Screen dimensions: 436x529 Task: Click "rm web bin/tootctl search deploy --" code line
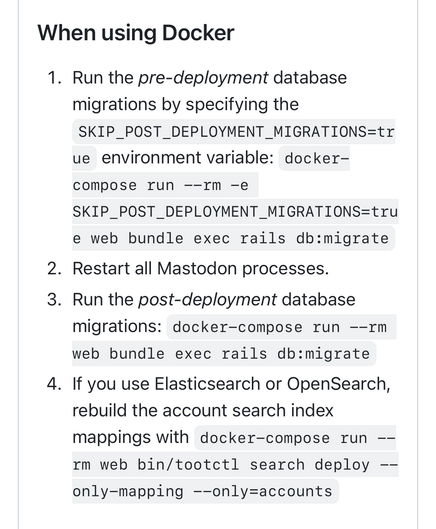[x=235, y=465]
